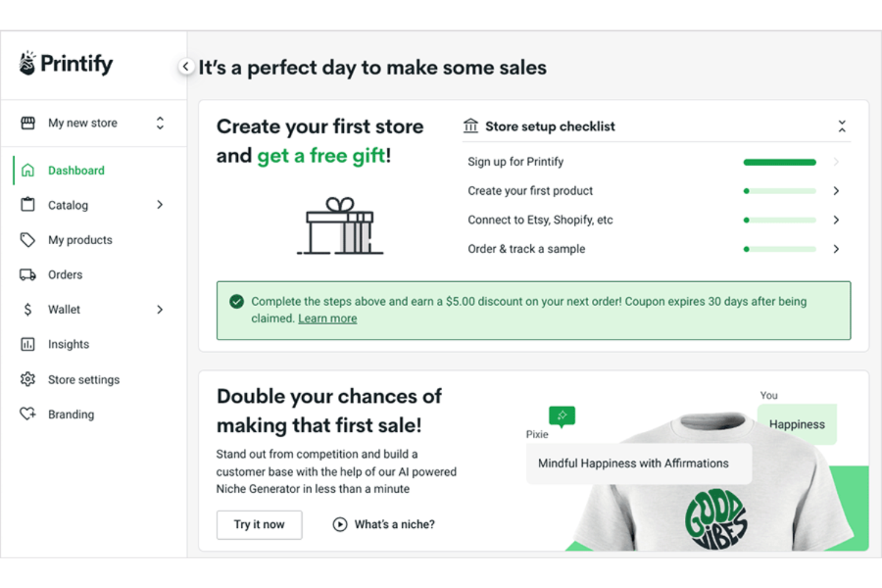Expand the Wallet submenu chevron
Viewport: 882px width, 588px height.
(x=159, y=309)
